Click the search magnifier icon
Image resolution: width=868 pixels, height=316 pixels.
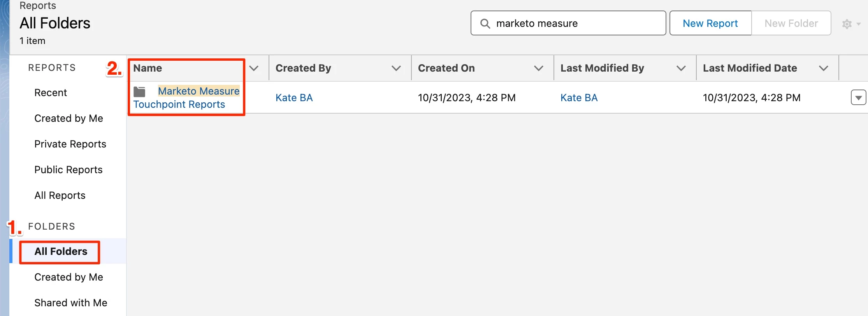pos(485,24)
